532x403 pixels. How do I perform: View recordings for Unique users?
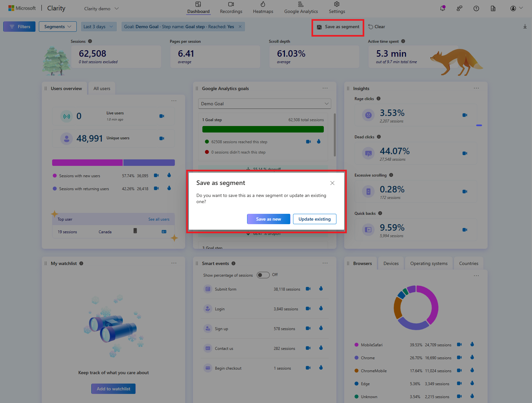pos(162,138)
